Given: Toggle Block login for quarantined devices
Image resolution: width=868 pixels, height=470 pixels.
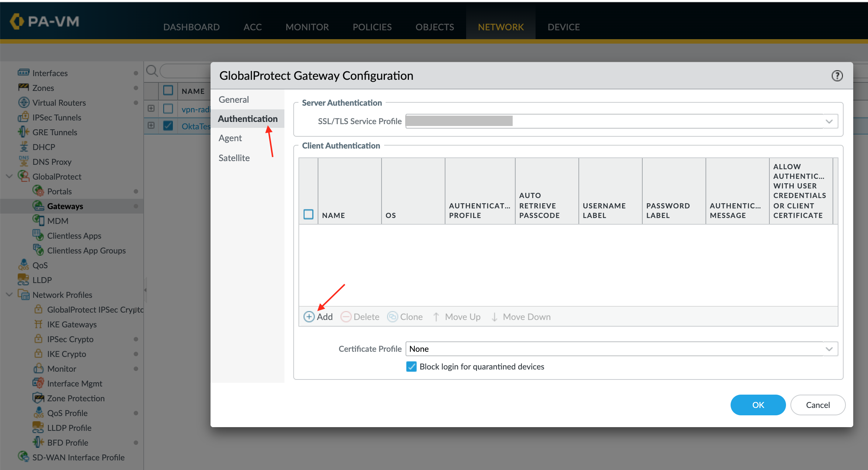Looking at the screenshot, I should (411, 367).
